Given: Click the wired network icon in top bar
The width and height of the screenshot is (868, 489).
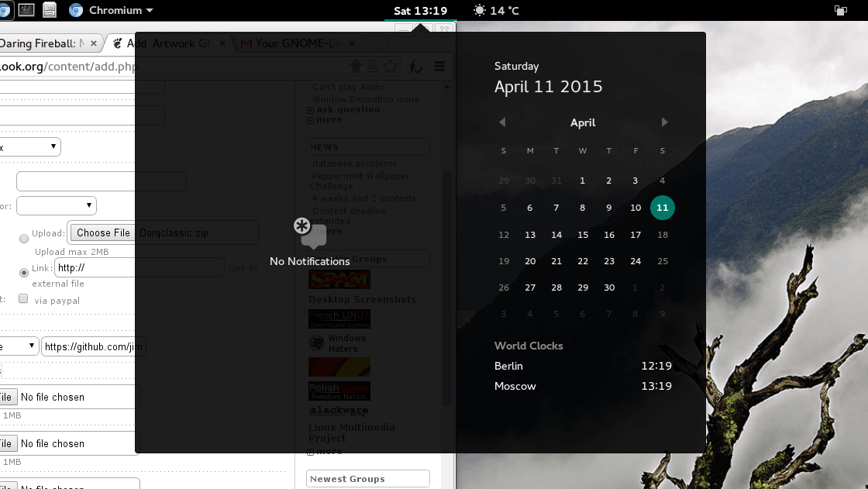Looking at the screenshot, I should point(840,11).
